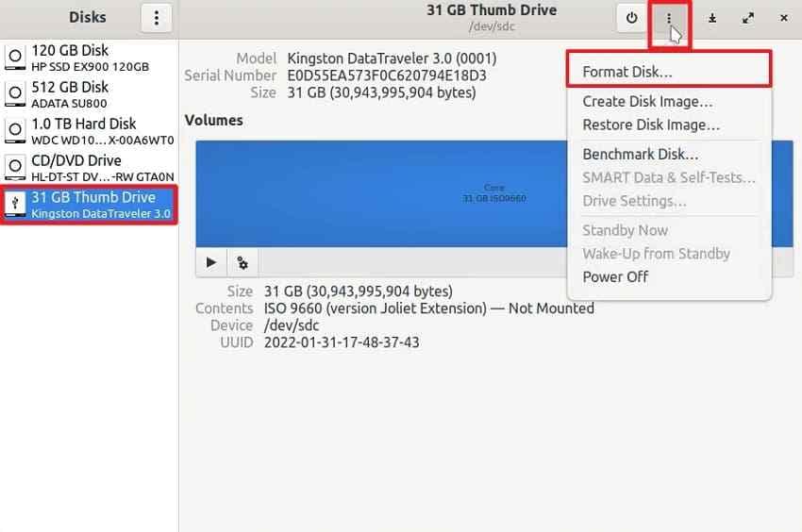Close the Disks window
The height and width of the screenshot is (532, 802).
click(x=783, y=18)
